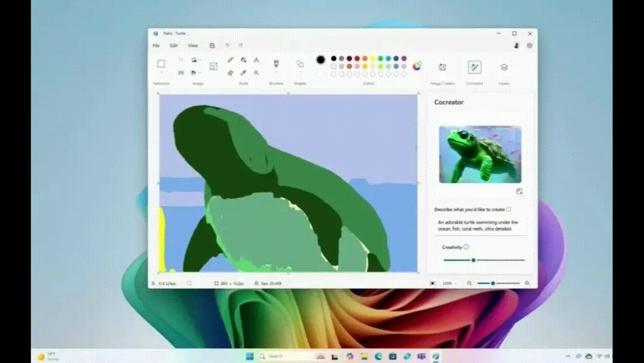This screenshot has width=644, height=363.
Task: Open File Explorer from the taskbar
Action: [x=364, y=356]
